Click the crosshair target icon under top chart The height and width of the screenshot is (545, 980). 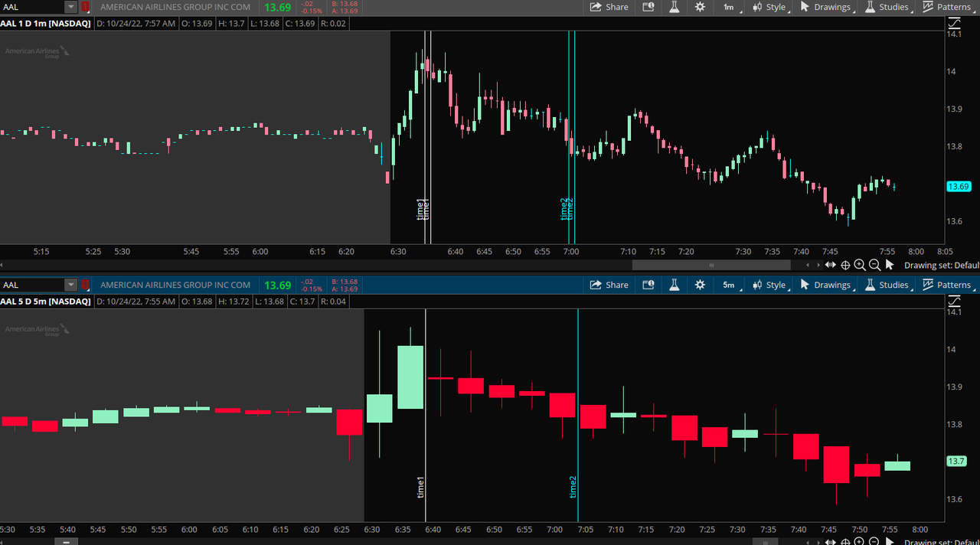coord(845,265)
